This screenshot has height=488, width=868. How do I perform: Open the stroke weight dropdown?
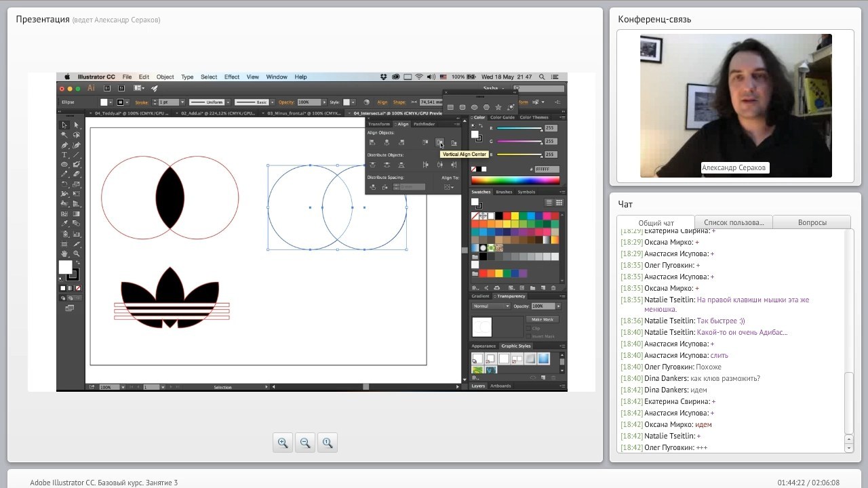coord(182,102)
